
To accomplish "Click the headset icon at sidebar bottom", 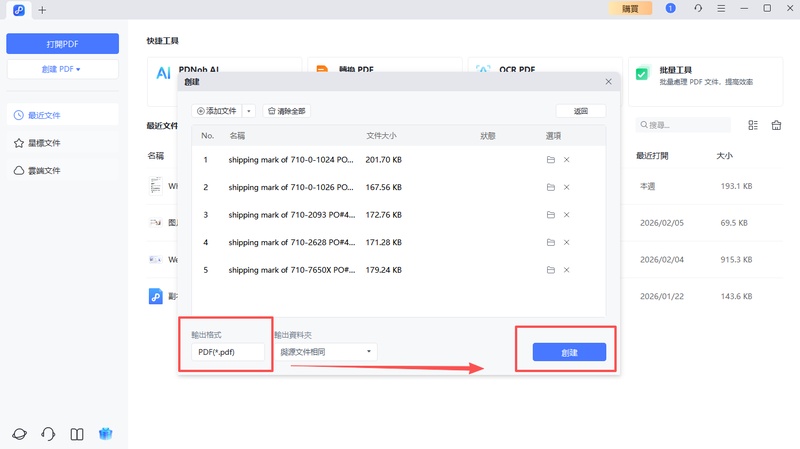I will pos(48,434).
